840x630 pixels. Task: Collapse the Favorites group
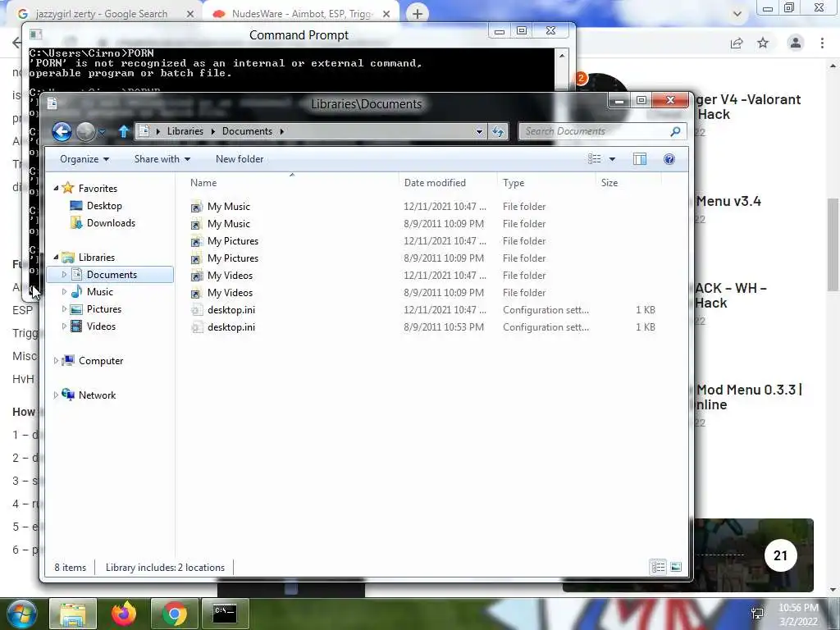click(57, 188)
